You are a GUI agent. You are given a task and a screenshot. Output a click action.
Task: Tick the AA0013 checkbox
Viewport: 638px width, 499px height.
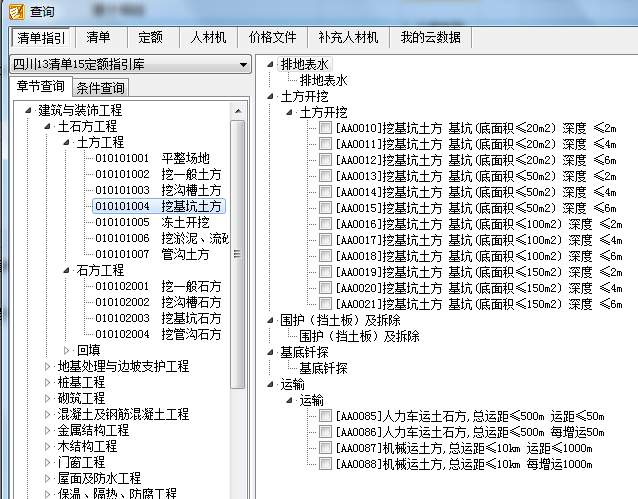click(325, 176)
